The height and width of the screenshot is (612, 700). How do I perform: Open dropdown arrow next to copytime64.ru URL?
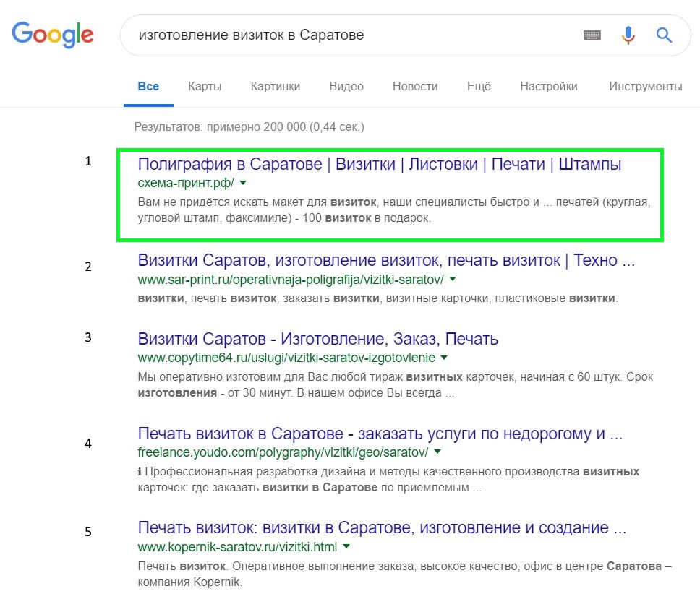coord(444,357)
